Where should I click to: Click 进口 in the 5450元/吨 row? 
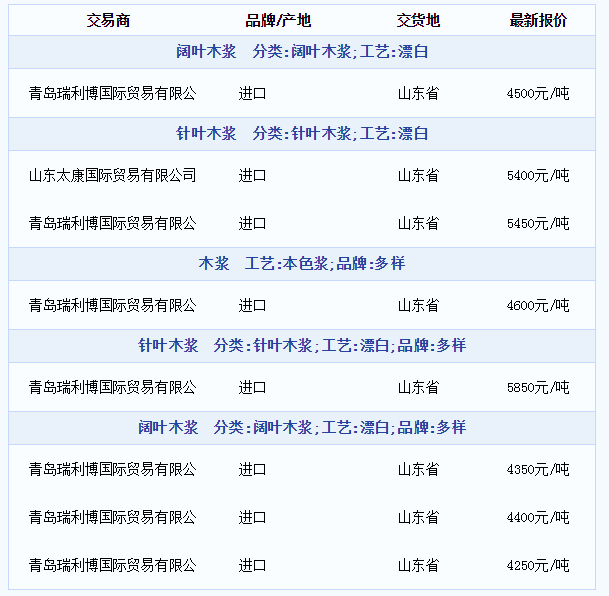tap(252, 224)
